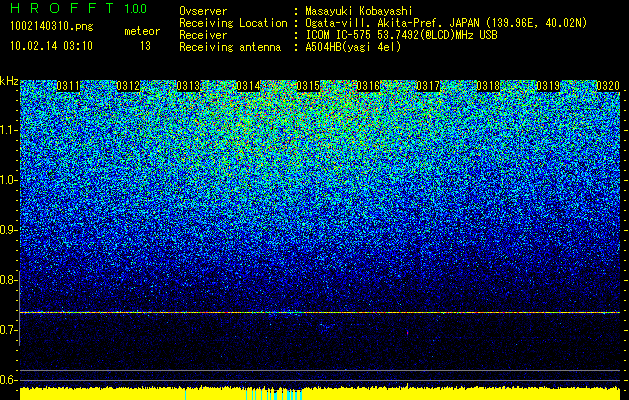Click the 0311 time marker
Screen dimensions: 629x400
click(68, 86)
